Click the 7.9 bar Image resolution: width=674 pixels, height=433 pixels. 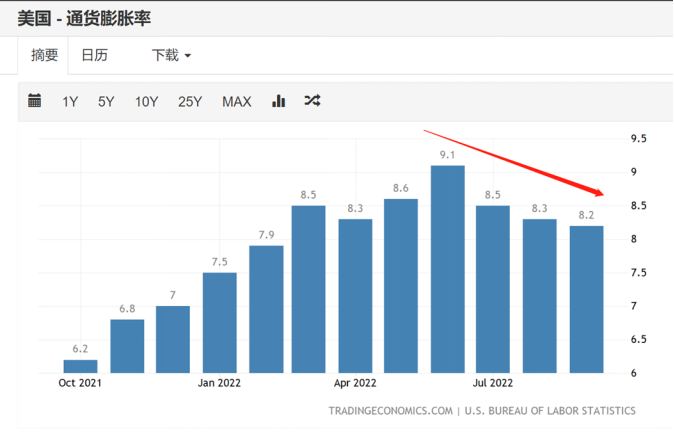pos(266,309)
